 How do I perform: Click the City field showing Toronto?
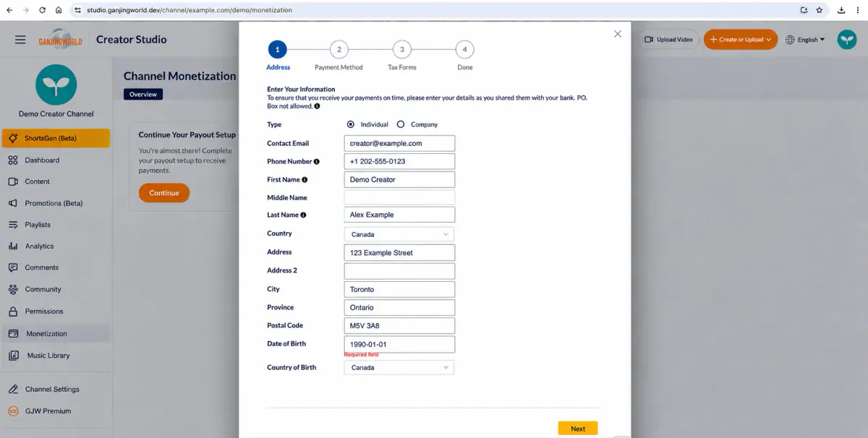pyautogui.click(x=399, y=289)
